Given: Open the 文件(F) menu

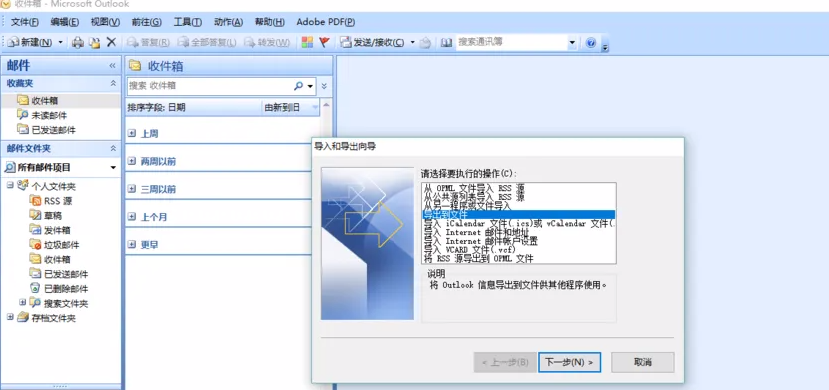Looking at the screenshot, I should (25, 22).
